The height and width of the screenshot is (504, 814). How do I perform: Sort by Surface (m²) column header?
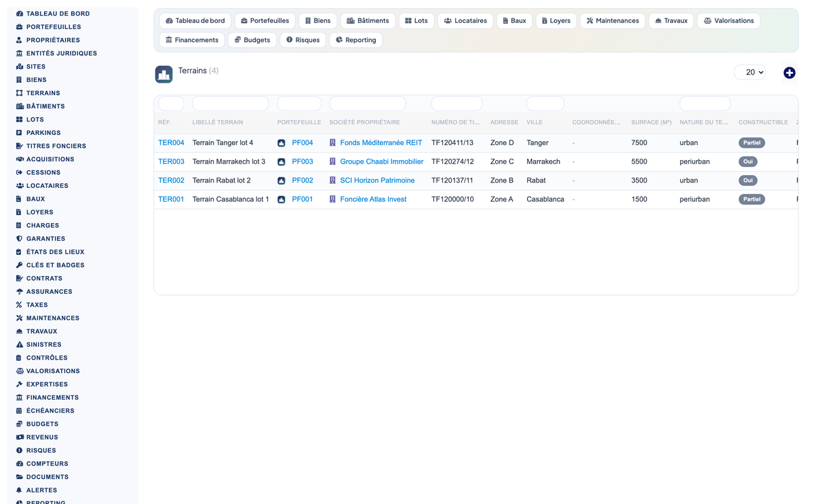click(651, 123)
